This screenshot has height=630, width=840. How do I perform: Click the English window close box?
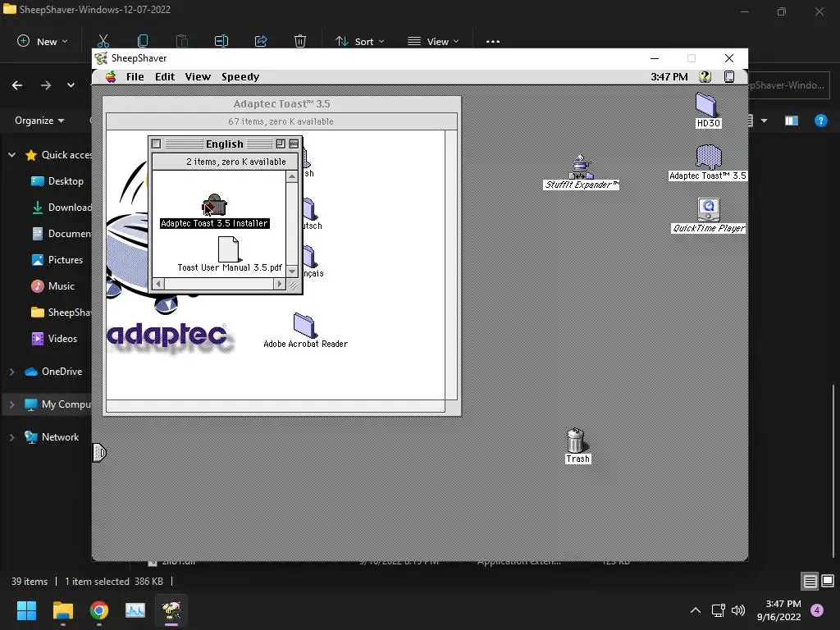156,144
